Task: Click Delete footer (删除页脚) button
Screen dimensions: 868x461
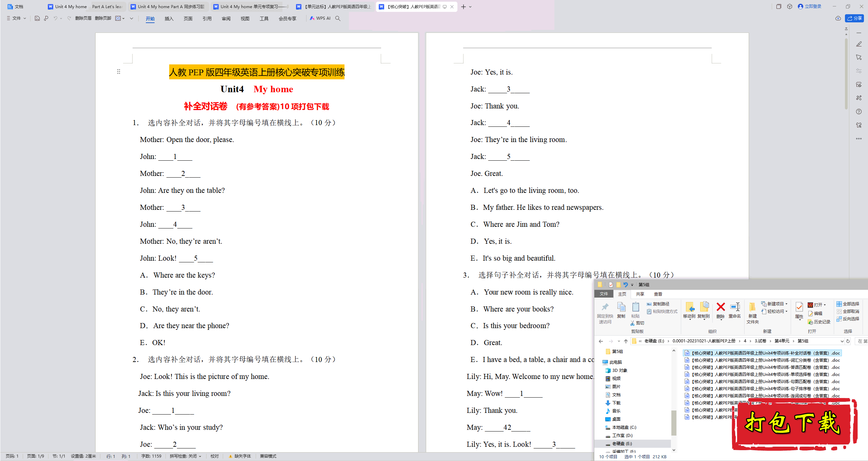Action: click(x=103, y=18)
